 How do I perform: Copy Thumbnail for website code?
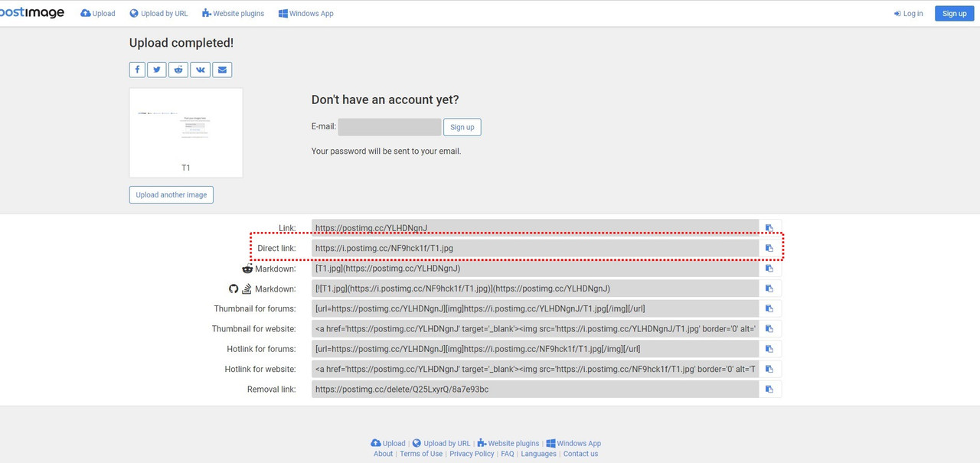click(769, 328)
